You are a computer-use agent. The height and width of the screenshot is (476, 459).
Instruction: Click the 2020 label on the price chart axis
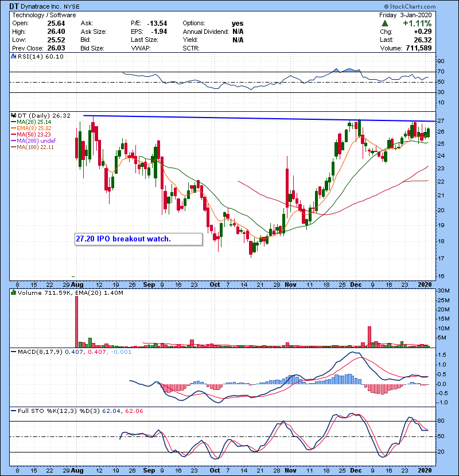[425, 285]
